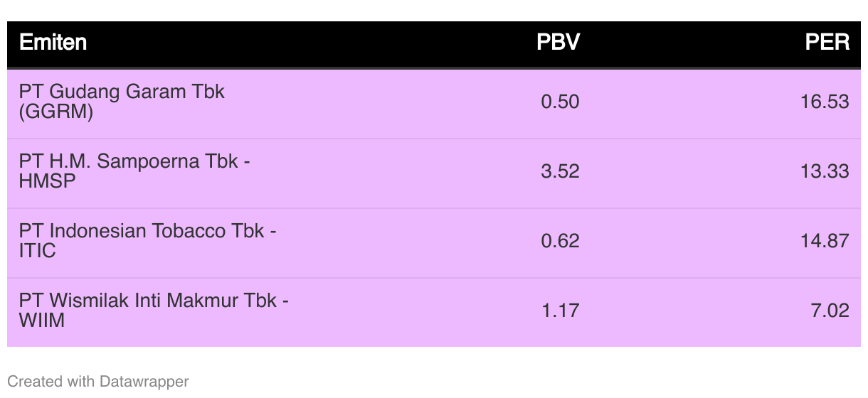
Task: Click HMSP PBV value 3.52
Action: (560, 171)
